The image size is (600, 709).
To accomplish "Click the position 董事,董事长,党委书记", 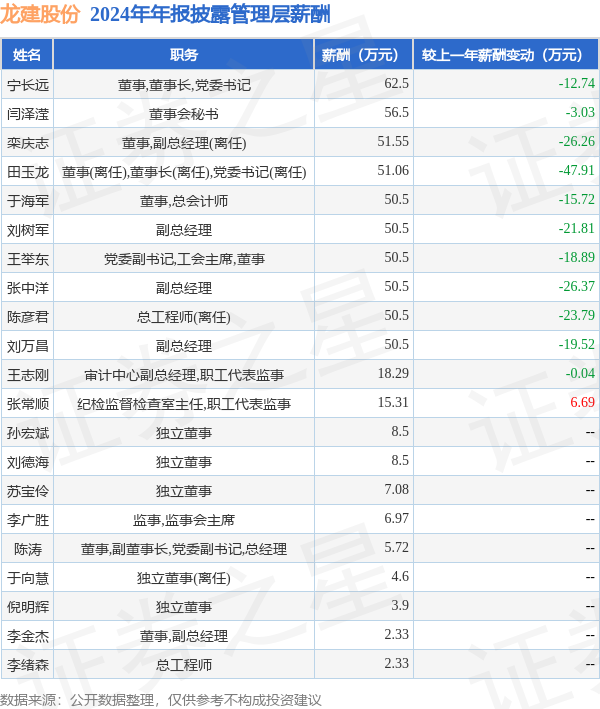I will [x=184, y=85].
